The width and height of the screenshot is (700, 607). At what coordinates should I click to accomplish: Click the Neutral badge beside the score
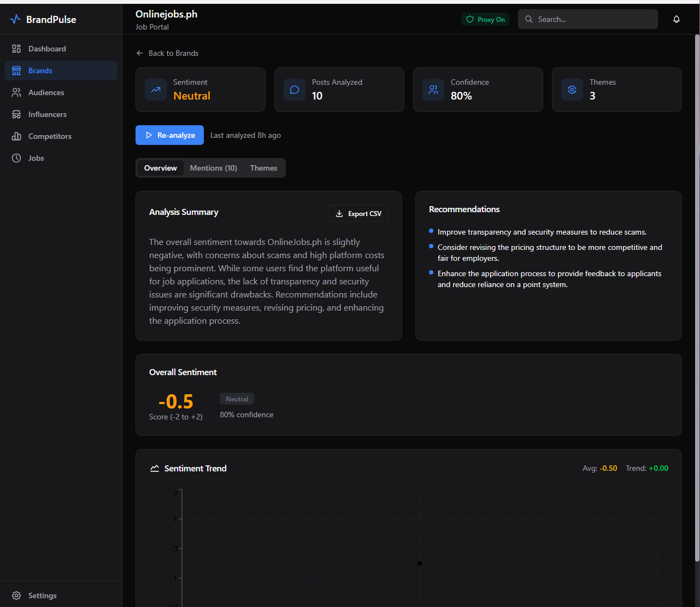pos(237,399)
